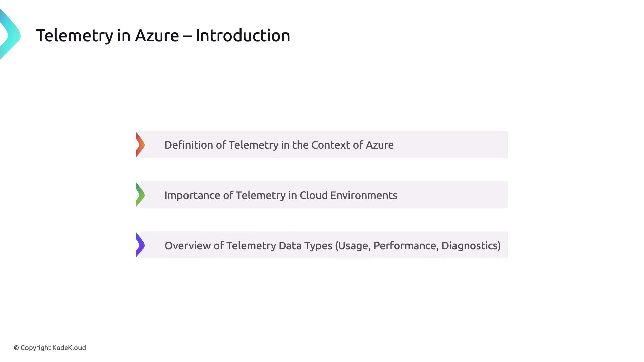The height and width of the screenshot is (362, 644).
Task: Click the word 'Introduction' in the title
Action: point(243,36)
